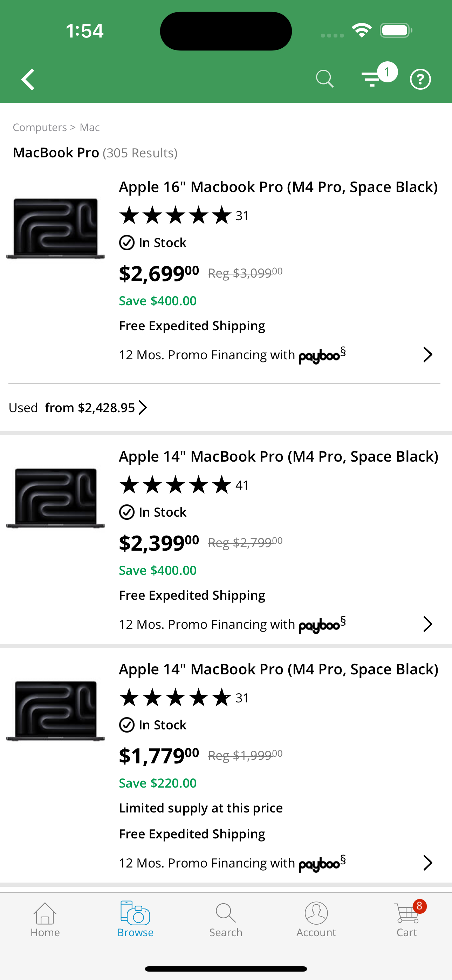Open the filter and sort options
The width and height of the screenshot is (452, 980).
click(372, 79)
